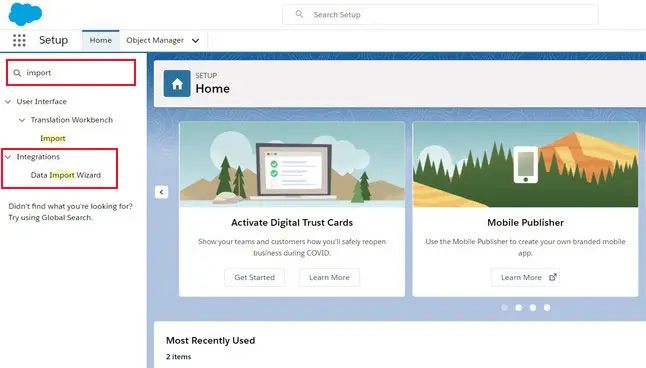Click the Most Recently Used heading
Image resolution: width=646 pixels, height=368 pixels.
coord(211,340)
